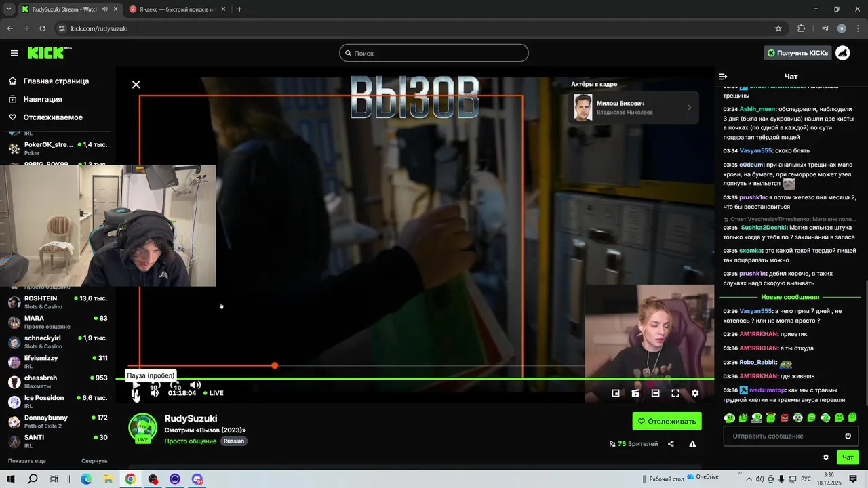
Task: Open schneckyirl channel in the sidebar
Action: [x=58, y=342]
